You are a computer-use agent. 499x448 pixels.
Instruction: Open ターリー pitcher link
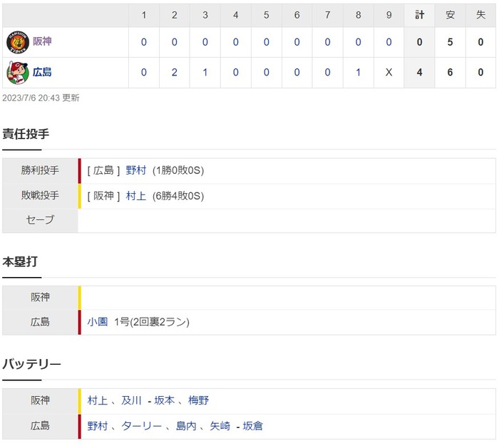coord(141,426)
